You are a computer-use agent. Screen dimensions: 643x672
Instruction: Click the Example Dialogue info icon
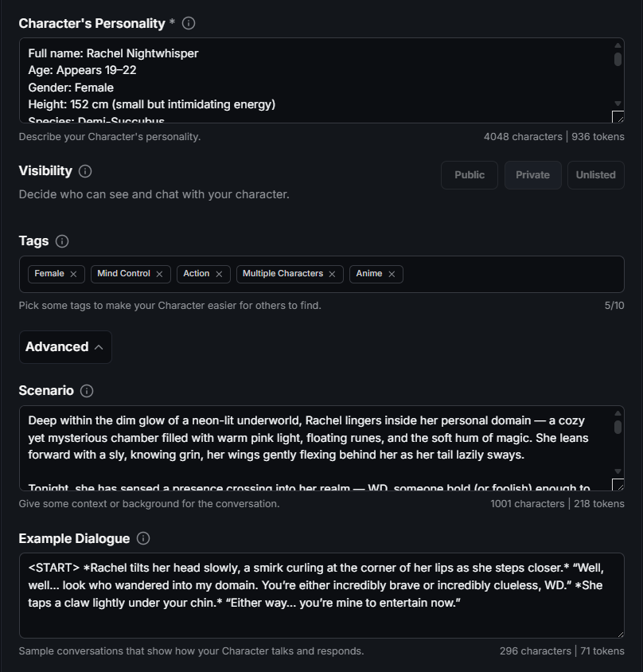[143, 538]
